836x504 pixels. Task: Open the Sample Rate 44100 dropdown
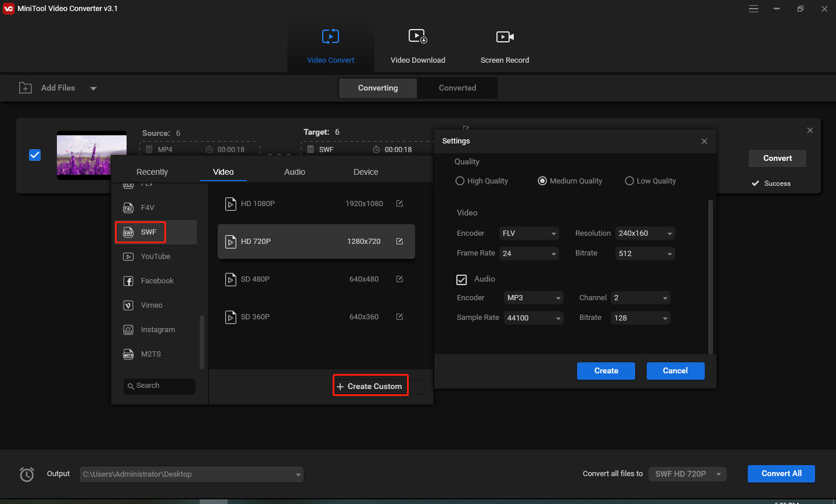[x=534, y=318]
